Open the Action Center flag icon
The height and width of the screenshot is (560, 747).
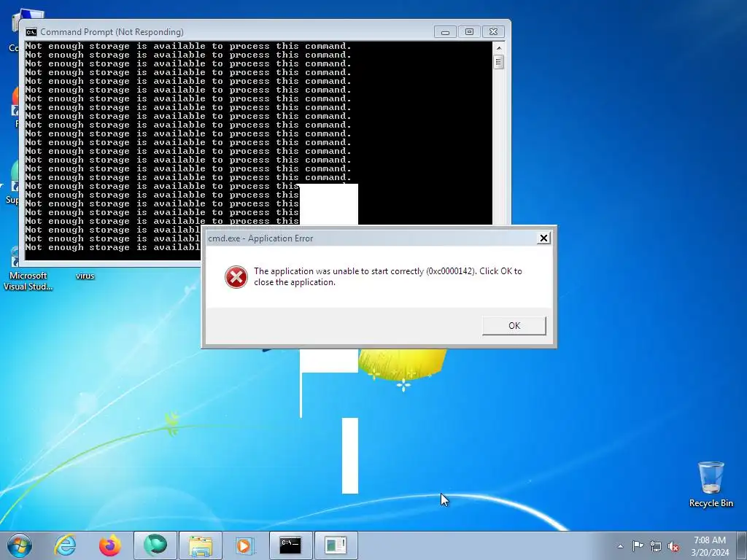(x=638, y=545)
